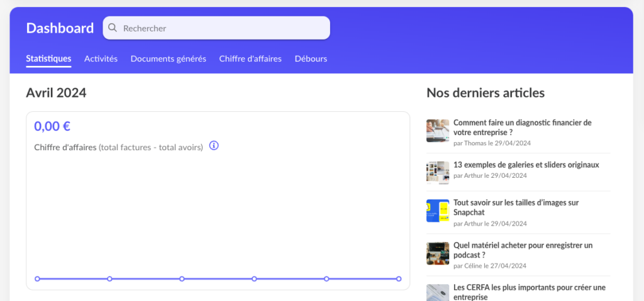Go to the Documents générés tab
Viewport: 644px width, 301px height.
(x=168, y=58)
